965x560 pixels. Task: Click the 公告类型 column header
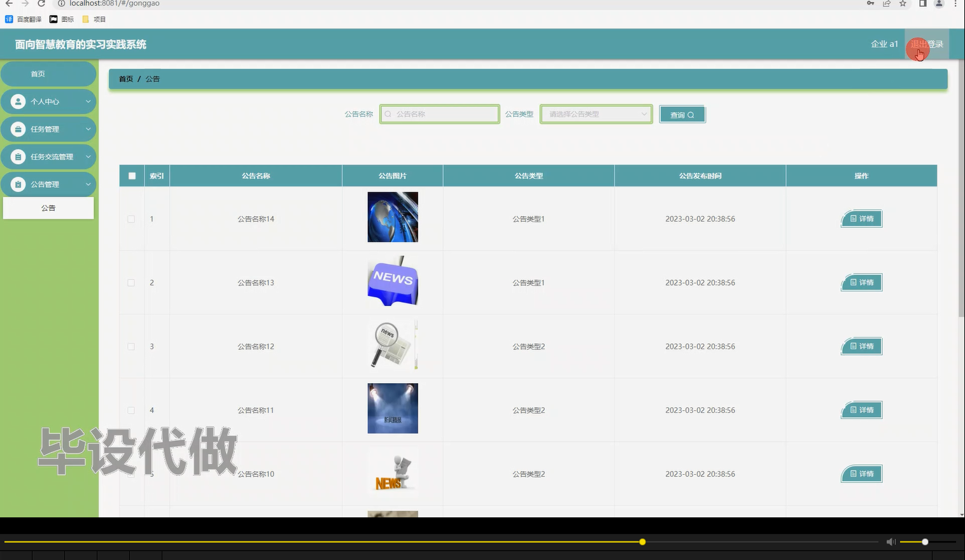tap(529, 176)
